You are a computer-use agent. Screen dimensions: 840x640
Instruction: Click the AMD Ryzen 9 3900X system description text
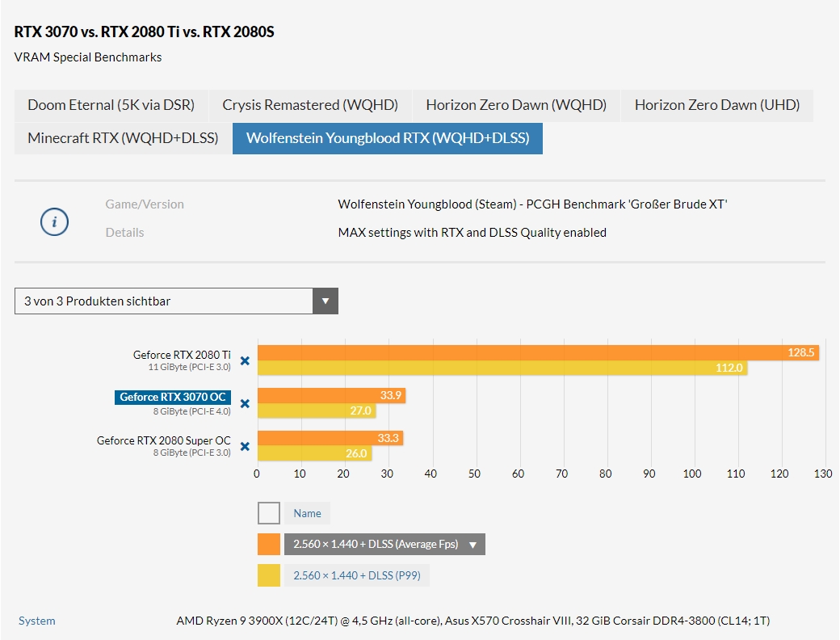473,621
